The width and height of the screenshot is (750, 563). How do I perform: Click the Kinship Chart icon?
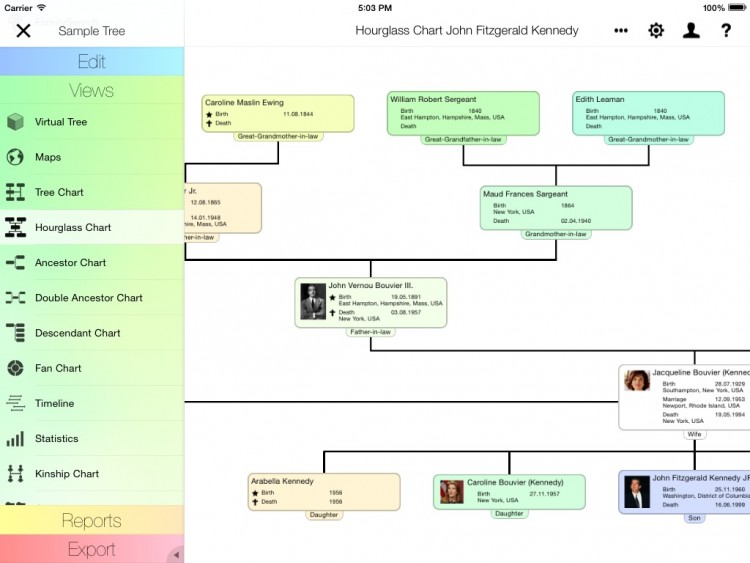point(15,474)
